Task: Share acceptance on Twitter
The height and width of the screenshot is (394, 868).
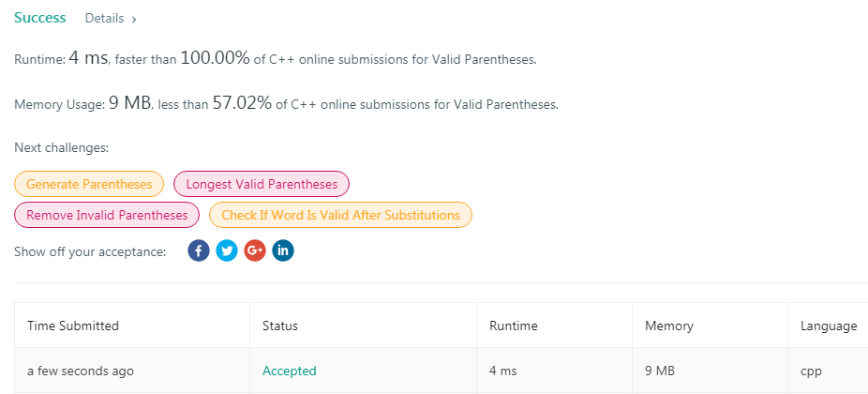Action: point(227,251)
